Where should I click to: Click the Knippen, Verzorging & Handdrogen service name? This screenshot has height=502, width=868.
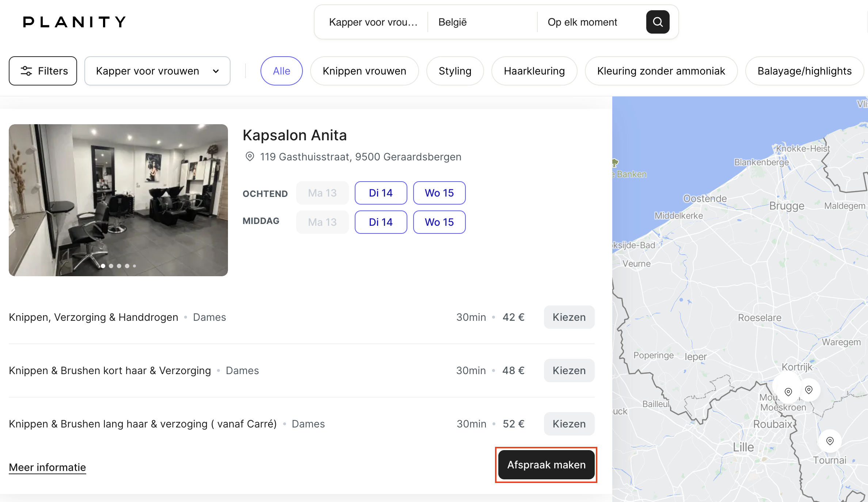(x=94, y=317)
